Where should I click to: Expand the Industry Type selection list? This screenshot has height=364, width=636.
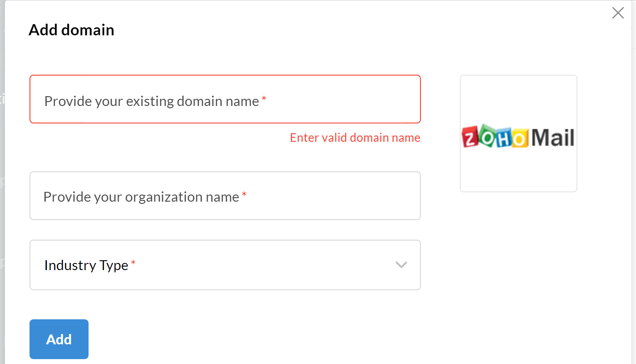(x=225, y=265)
